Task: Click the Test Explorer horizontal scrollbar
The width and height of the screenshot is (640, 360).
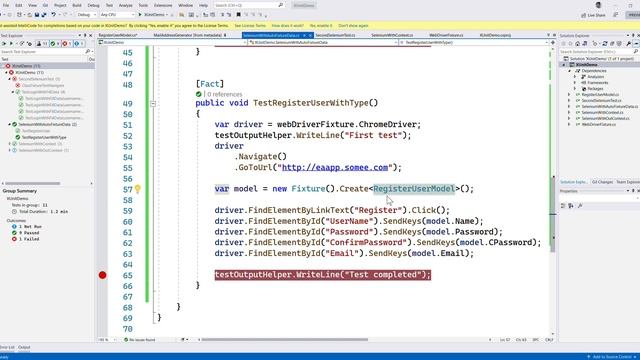Action: pyautogui.click(x=33, y=184)
